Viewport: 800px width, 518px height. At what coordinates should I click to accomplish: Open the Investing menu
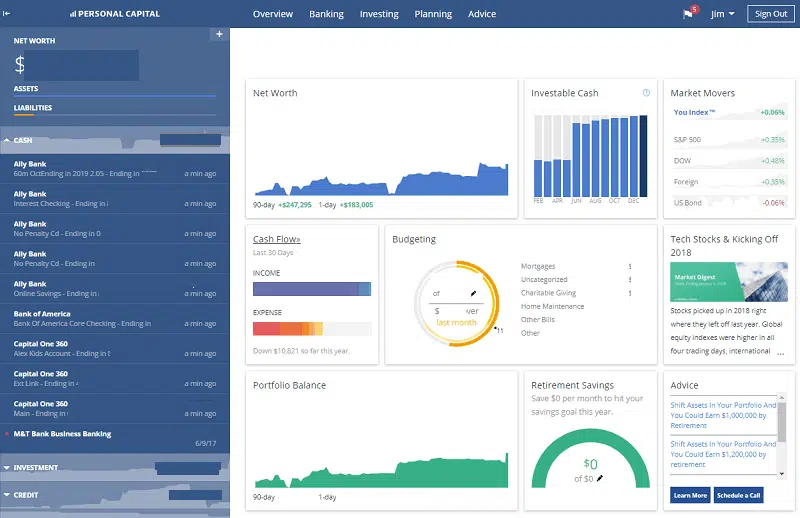[379, 14]
